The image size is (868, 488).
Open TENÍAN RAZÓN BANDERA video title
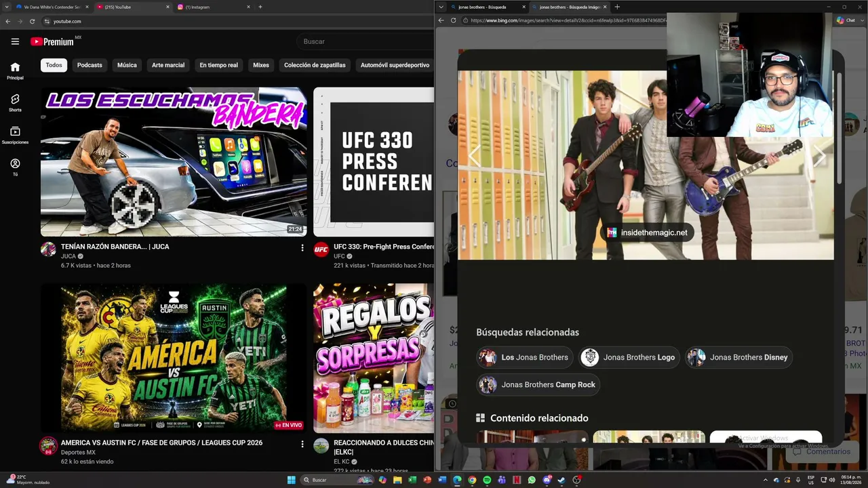click(115, 247)
